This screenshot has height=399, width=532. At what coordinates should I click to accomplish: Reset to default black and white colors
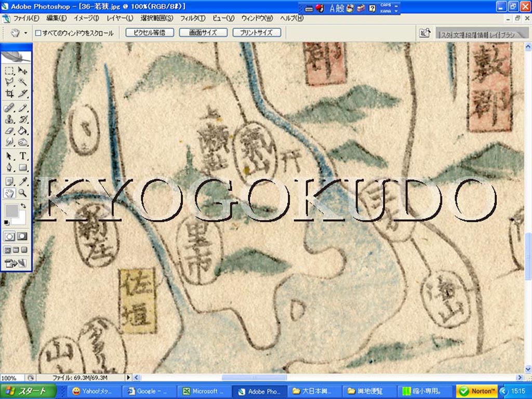tap(6, 222)
